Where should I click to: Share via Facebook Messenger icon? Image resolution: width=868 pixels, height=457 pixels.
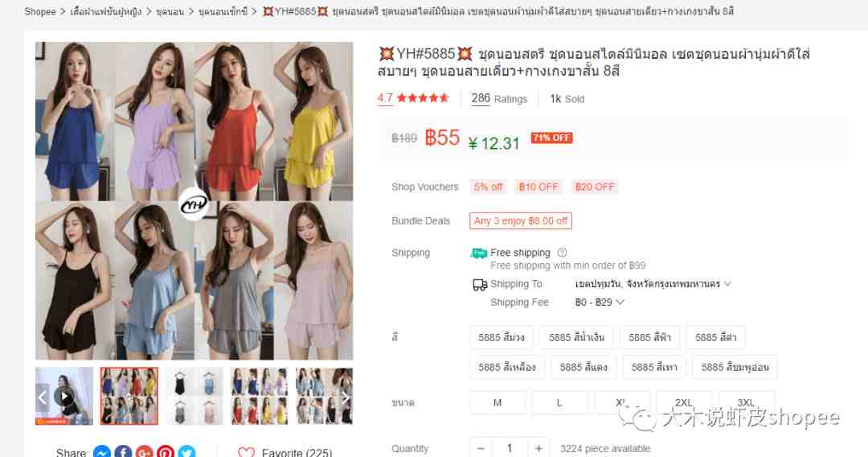[102, 452]
